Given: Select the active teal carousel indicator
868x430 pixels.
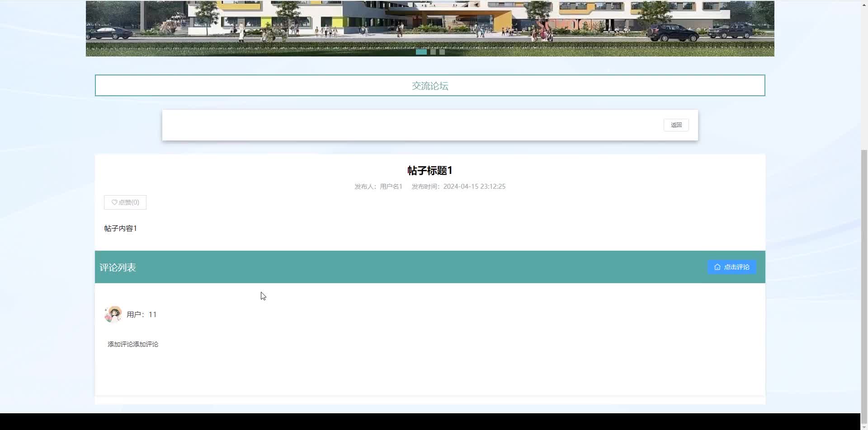Looking at the screenshot, I should (x=421, y=51).
